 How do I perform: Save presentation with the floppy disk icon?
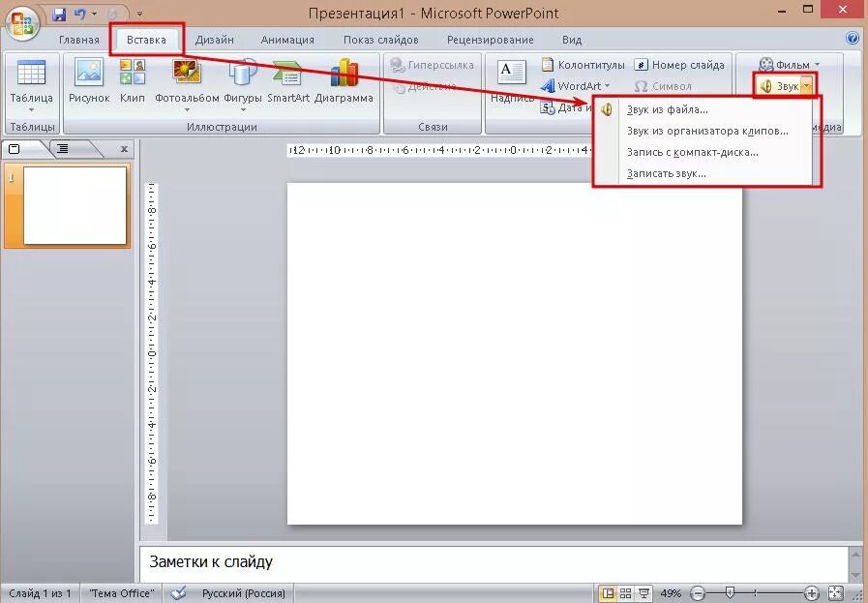pyautogui.click(x=59, y=14)
